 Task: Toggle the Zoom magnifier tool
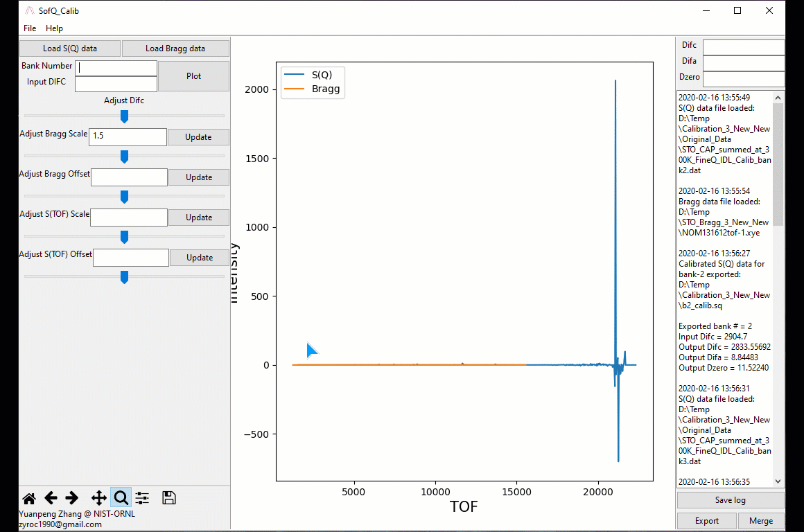coord(121,498)
